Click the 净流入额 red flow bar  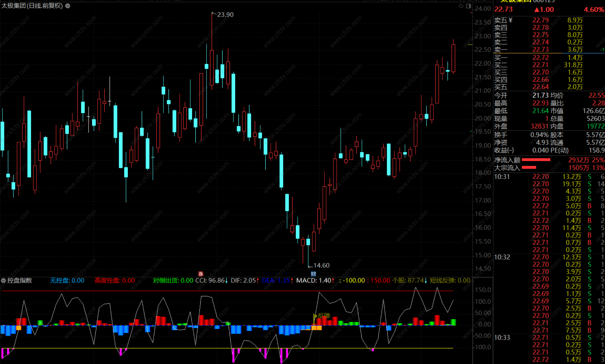point(536,160)
